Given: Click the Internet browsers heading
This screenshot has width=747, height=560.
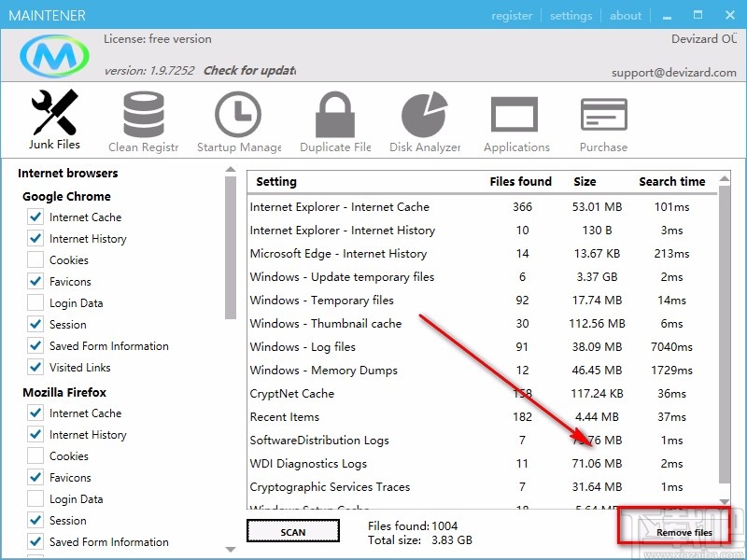Looking at the screenshot, I should [67, 173].
